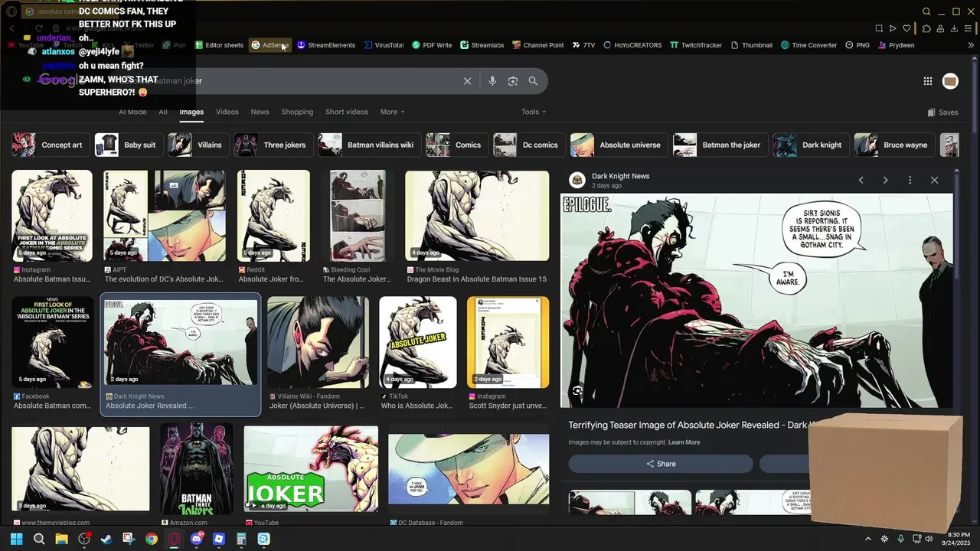Click the Opera send/flow arrow icon

click(893, 28)
